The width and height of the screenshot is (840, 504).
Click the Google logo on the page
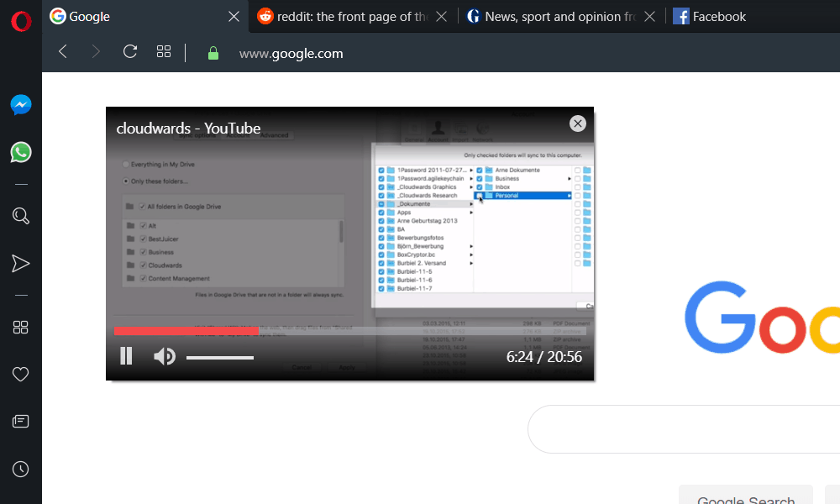point(762,317)
